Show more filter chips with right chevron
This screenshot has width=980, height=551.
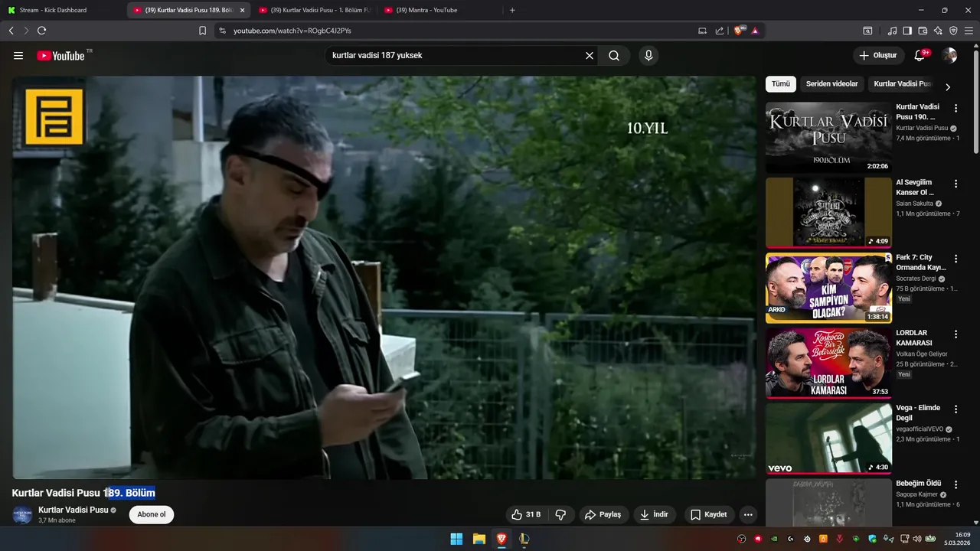coord(948,86)
